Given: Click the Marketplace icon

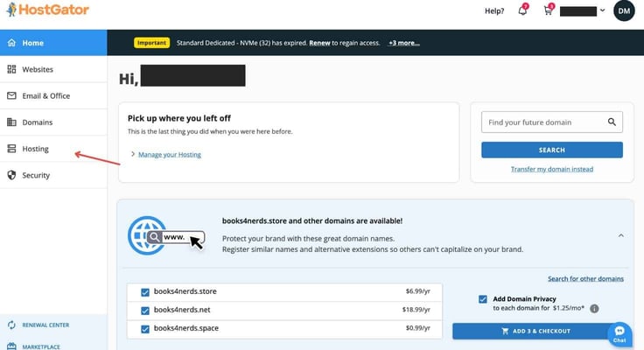Looking at the screenshot, I should point(11,346).
